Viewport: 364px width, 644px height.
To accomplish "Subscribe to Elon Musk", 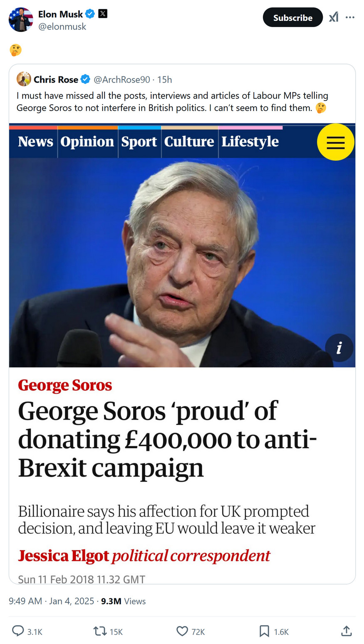I will 292,17.
